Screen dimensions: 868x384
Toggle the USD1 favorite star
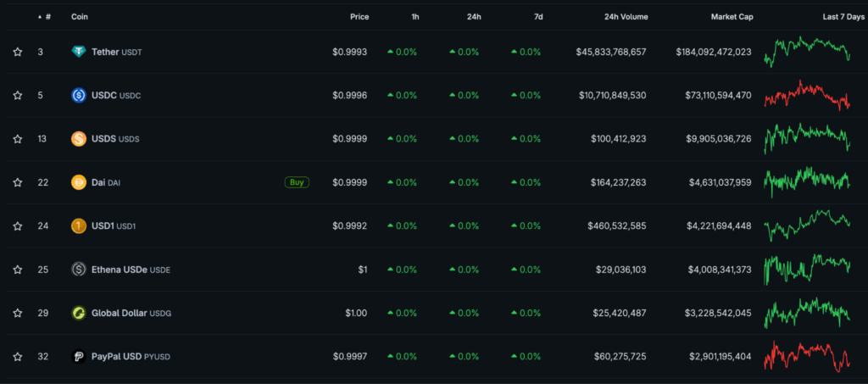(18, 226)
